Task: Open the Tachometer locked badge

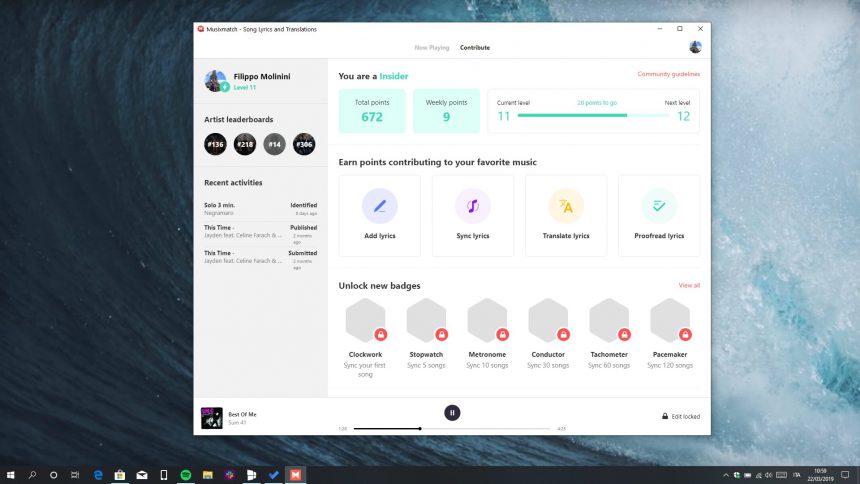Action: 609,320
